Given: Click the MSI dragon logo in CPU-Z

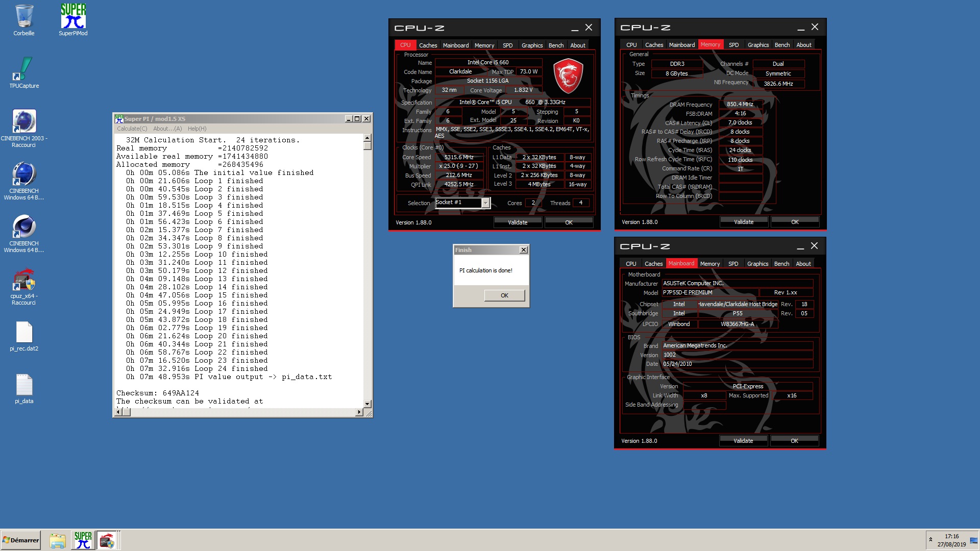Looking at the screenshot, I should coord(568,76).
